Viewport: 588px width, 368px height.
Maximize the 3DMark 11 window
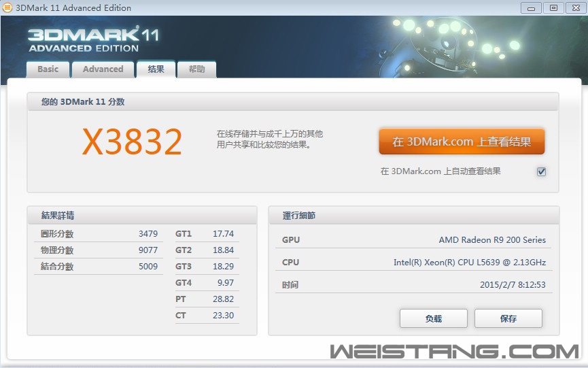[553, 8]
